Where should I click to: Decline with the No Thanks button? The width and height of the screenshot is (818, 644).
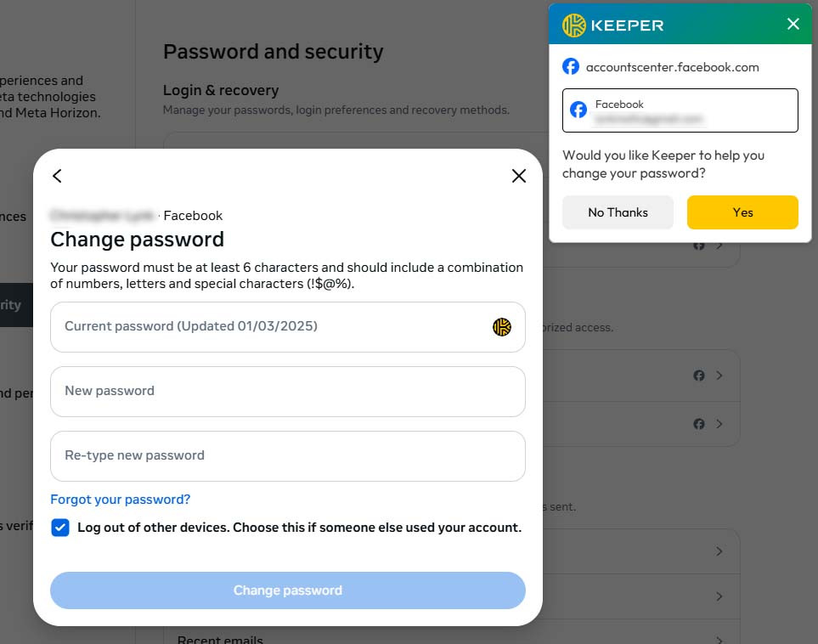click(x=618, y=212)
